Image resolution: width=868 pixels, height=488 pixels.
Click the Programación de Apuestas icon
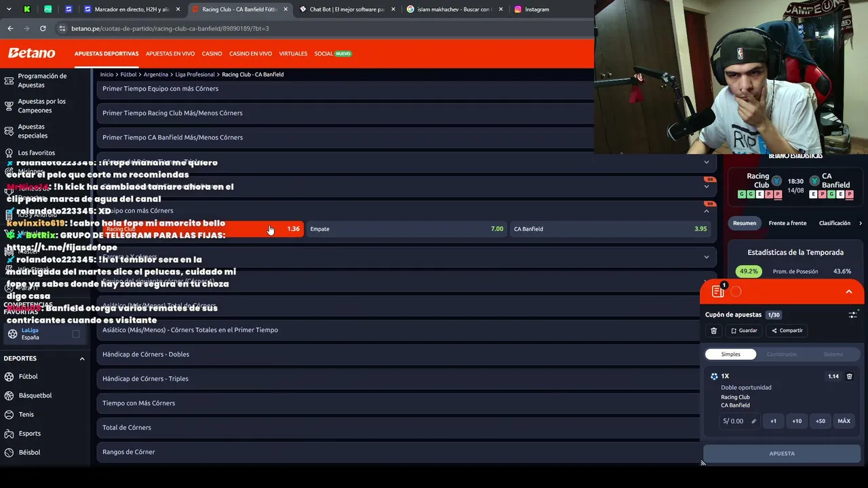[9, 81]
